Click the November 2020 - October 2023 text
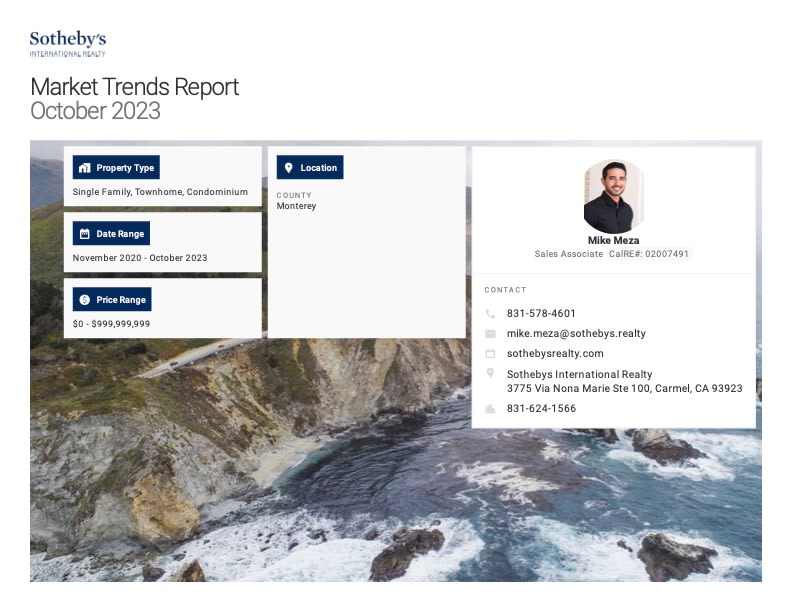Viewport: 792px width, 612px height. click(x=140, y=258)
